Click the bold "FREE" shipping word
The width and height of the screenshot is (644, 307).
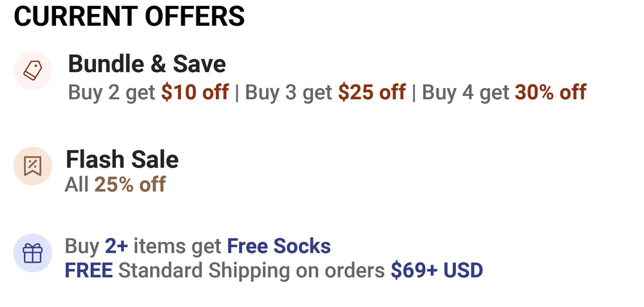(89, 270)
